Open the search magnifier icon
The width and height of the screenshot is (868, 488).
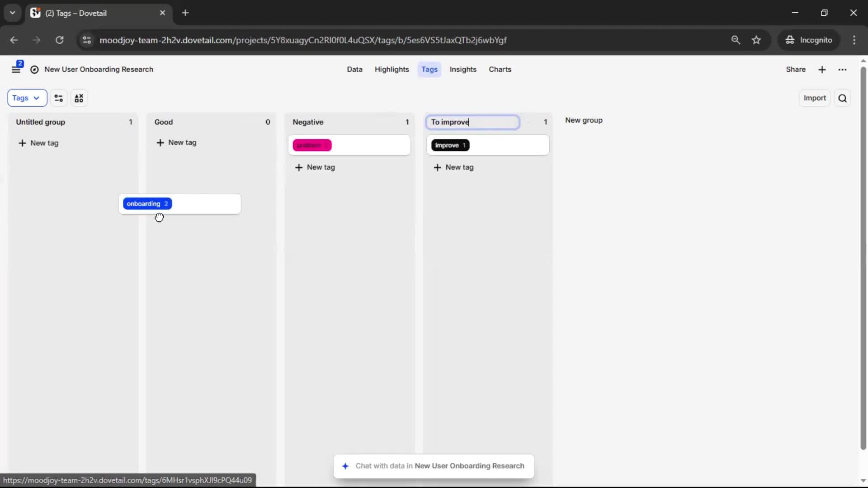pos(842,98)
